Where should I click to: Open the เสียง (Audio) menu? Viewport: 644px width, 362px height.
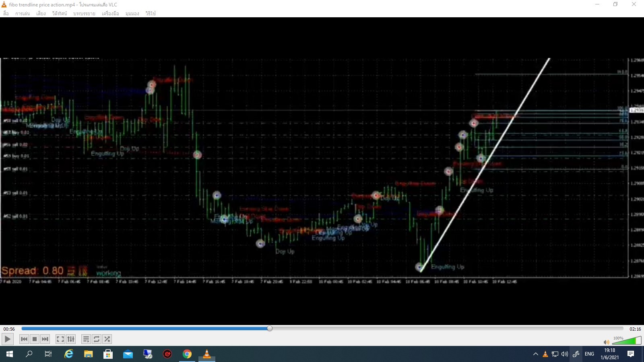(41, 13)
